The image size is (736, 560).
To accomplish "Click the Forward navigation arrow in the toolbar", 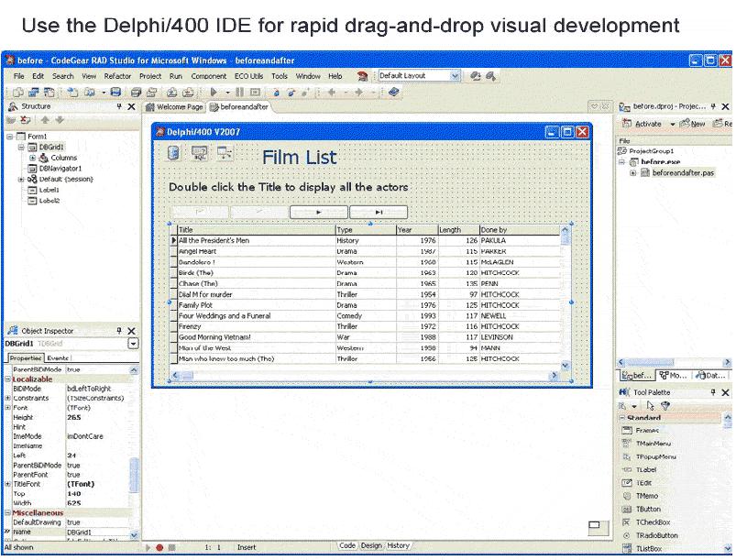I will point(358,92).
